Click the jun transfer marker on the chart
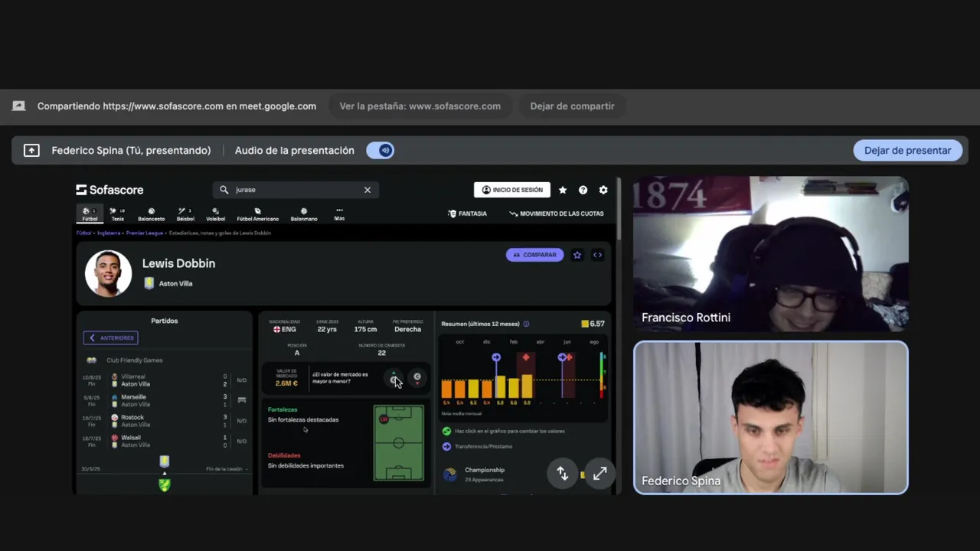Viewport: 980px width, 551px height. click(x=563, y=357)
